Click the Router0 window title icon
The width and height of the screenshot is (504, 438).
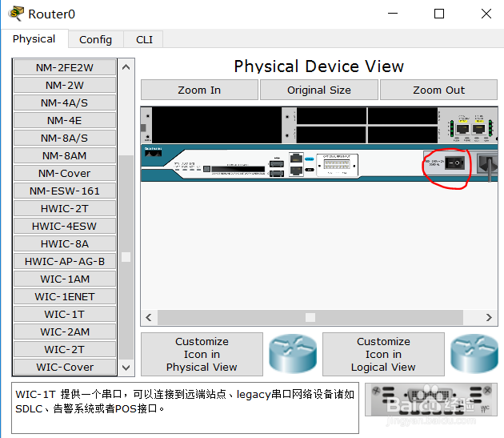click(16, 14)
